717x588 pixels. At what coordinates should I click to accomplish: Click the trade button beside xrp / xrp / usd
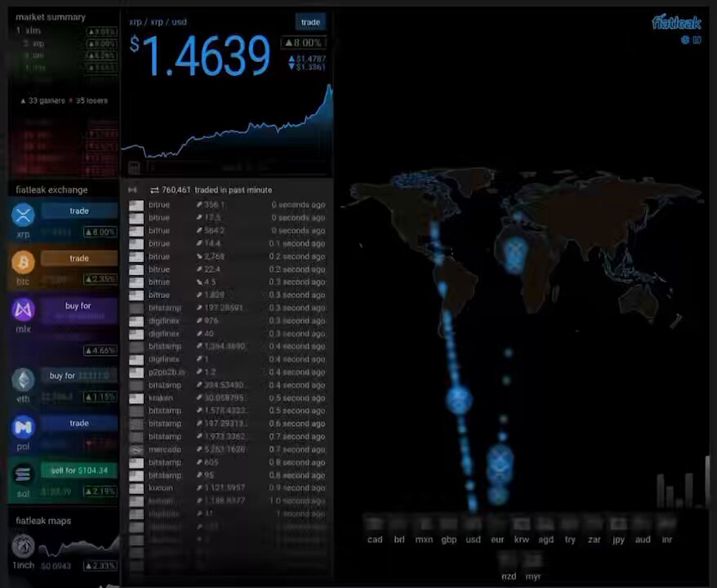pyautogui.click(x=310, y=22)
